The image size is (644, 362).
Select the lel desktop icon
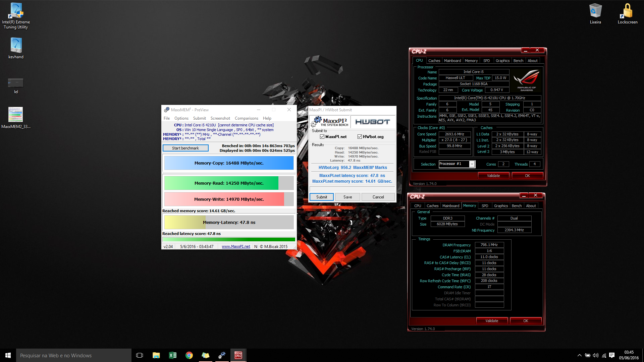click(x=16, y=85)
